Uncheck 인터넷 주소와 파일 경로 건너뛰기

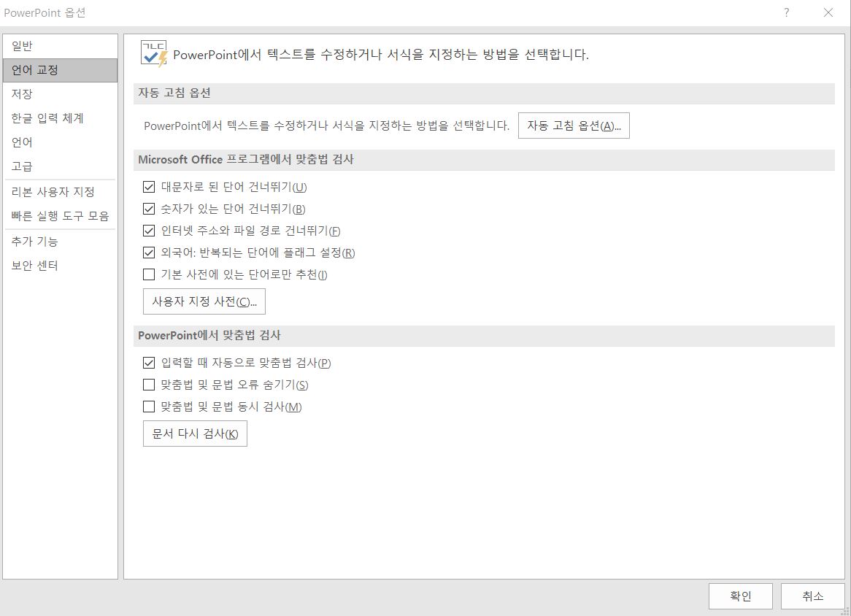pos(149,231)
